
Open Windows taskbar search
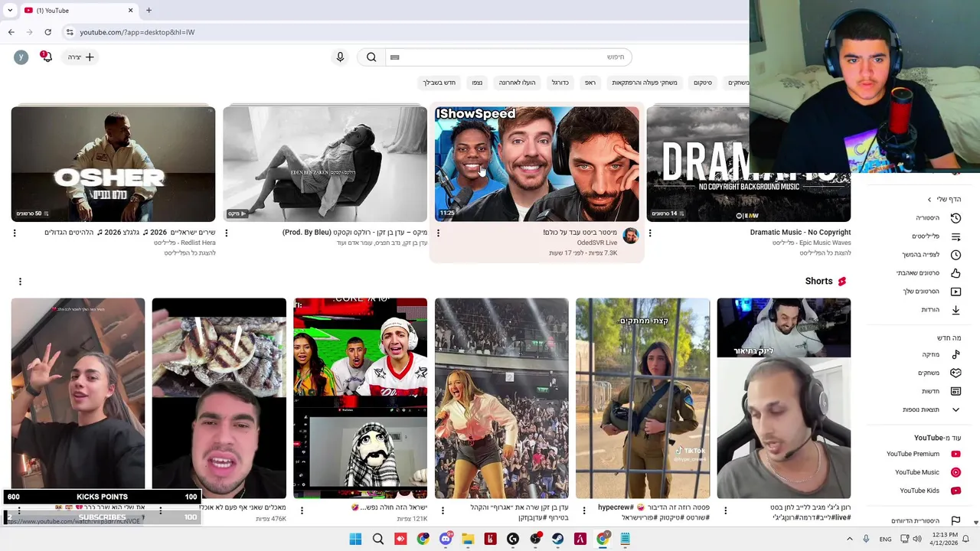(x=377, y=539)
